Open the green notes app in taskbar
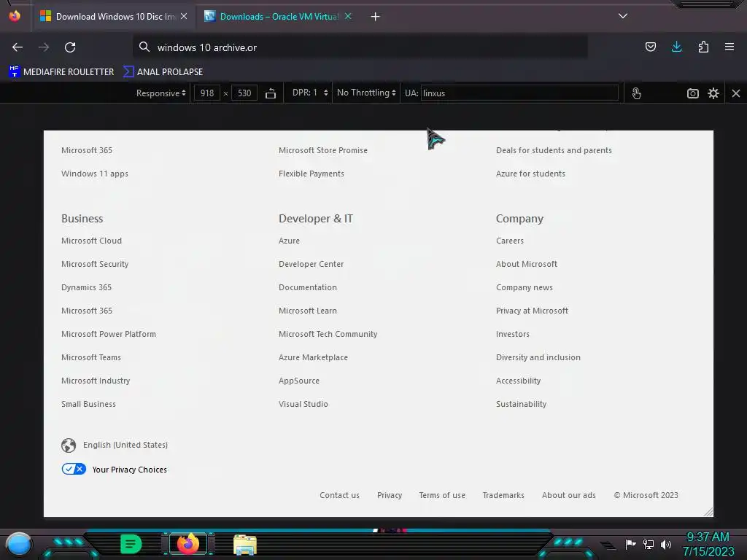747x560 pixels. [131, 544]
